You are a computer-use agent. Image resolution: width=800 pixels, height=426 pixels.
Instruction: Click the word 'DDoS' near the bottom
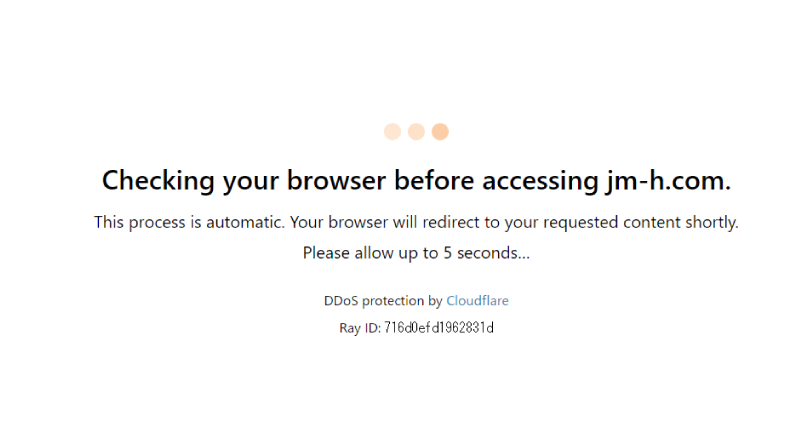pyautogui.click(x=341, y=300)
